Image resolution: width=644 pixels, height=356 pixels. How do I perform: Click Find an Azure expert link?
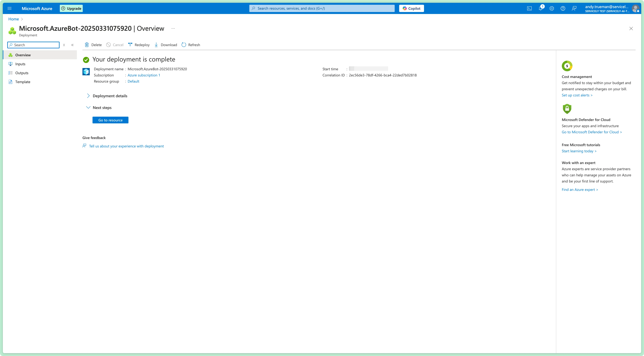[580, 190]
